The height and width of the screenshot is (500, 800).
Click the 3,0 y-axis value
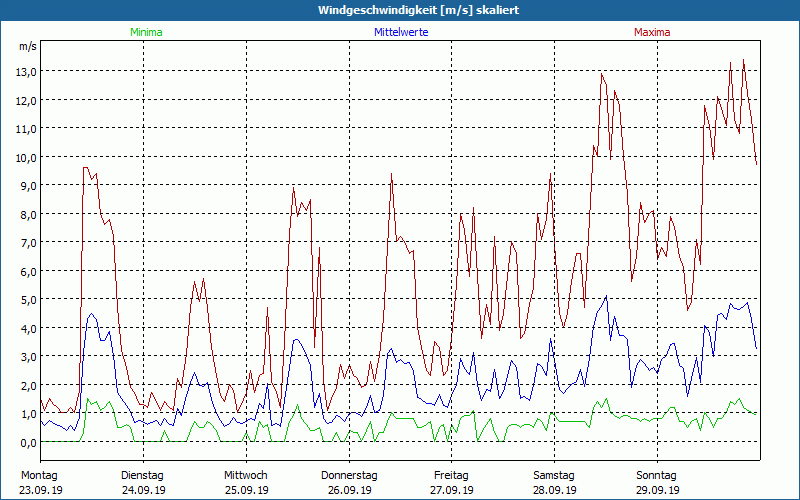point(28,357)
